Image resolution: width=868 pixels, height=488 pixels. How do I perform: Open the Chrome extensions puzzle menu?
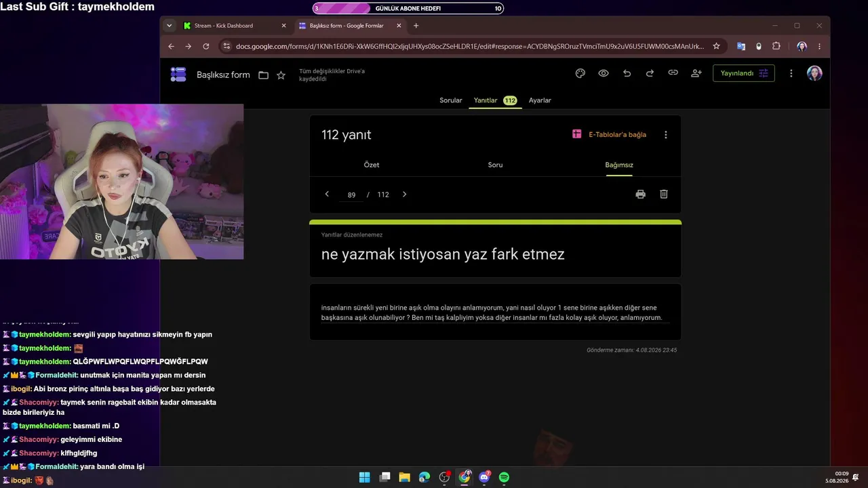point(776,46)
